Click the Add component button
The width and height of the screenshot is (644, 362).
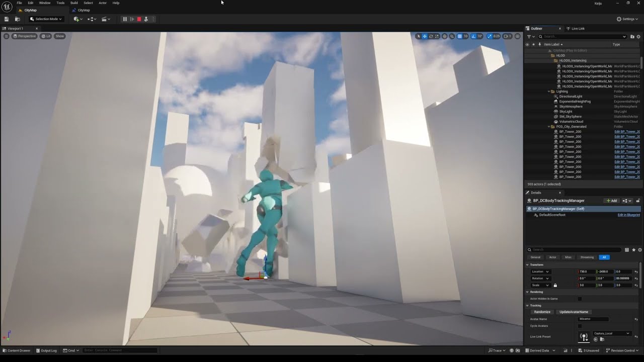tap(611, 201)
